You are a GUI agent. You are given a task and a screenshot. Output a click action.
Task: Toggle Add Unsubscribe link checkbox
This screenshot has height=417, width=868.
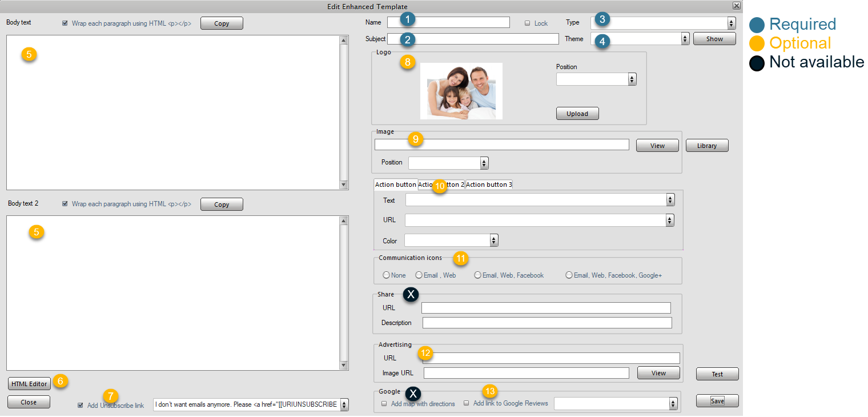point(81,405)
